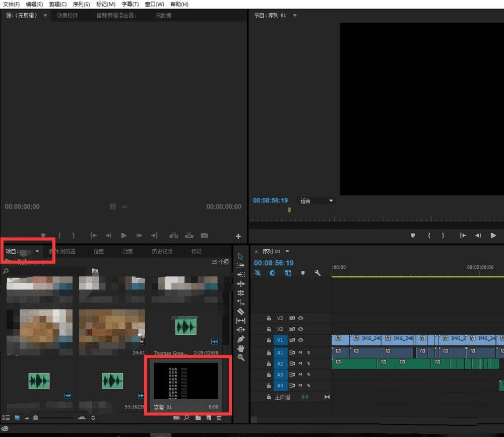This screenshot has width=504, height=437.
Task: Toggle lock on track V3
Action: [269, 318]
